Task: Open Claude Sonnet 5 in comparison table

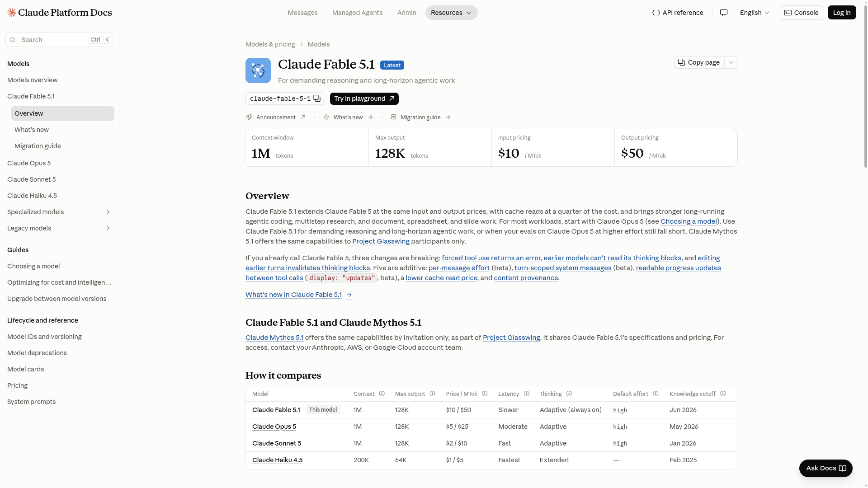Action: coord(277,443)
